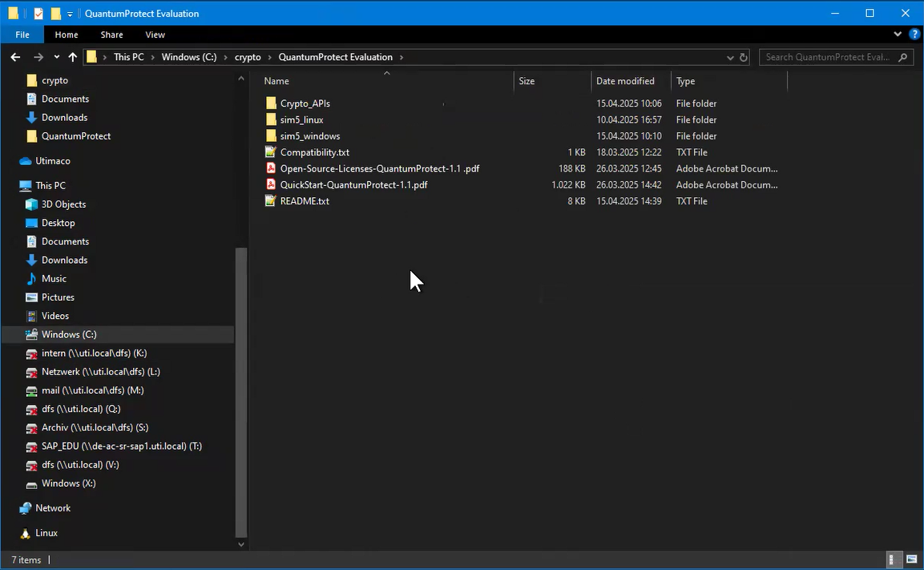Click the Pictures icon in sidebar

[31, 297]
